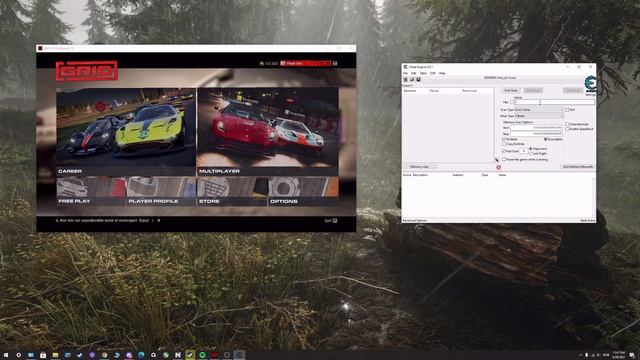640x360 pixels.
Task: Open the Cortana search circle in the taskbar
Action: [18, 355]
